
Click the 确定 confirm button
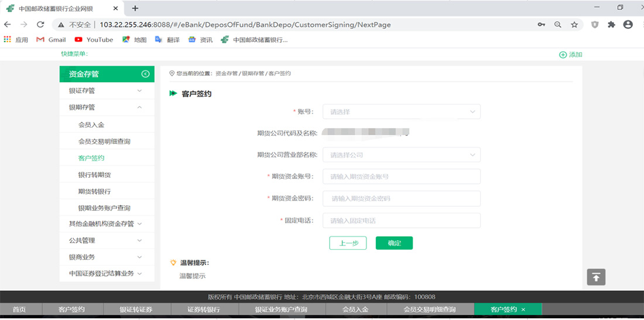[x=394, y=243]
